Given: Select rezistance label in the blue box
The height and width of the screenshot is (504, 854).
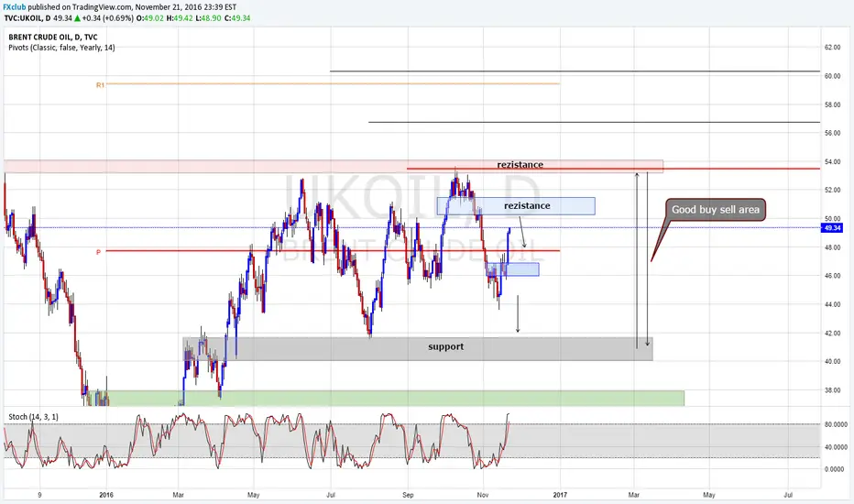Looking at the screenshot, I should (527, 205).
